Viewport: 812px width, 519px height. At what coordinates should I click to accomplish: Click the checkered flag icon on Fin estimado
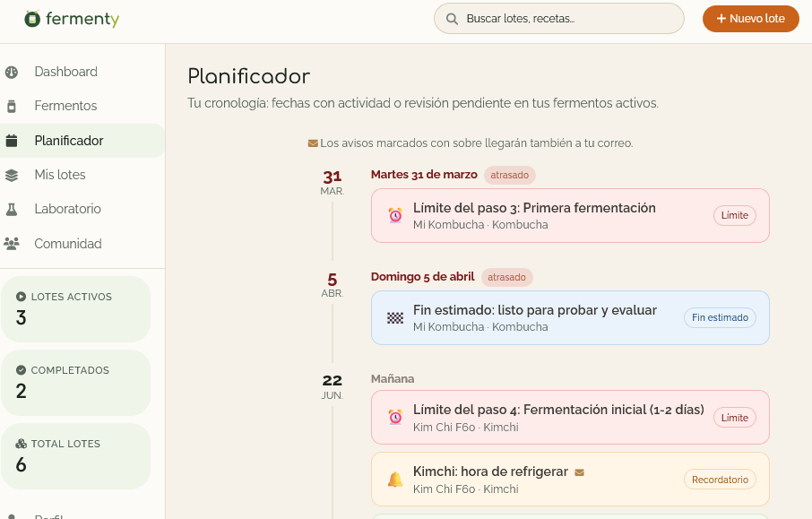(395, 318)
